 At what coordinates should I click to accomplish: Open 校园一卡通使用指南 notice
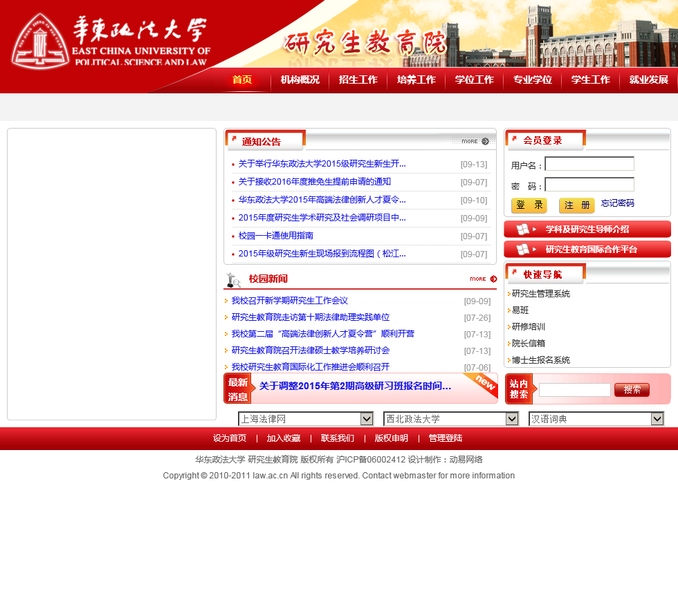pos(276,236)
